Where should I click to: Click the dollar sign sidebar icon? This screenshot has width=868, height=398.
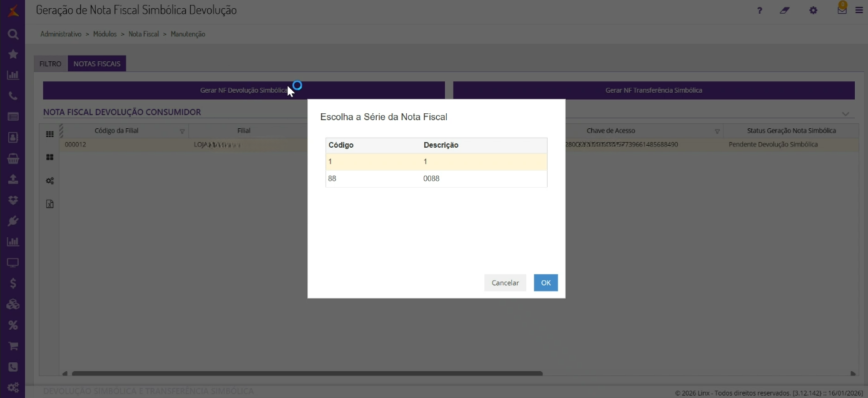click(x=13, y=283)
